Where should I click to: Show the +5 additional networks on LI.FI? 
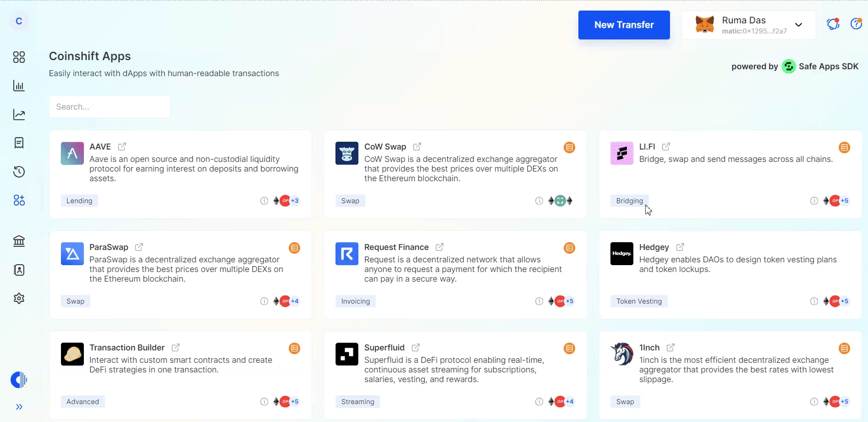(845, 201)
